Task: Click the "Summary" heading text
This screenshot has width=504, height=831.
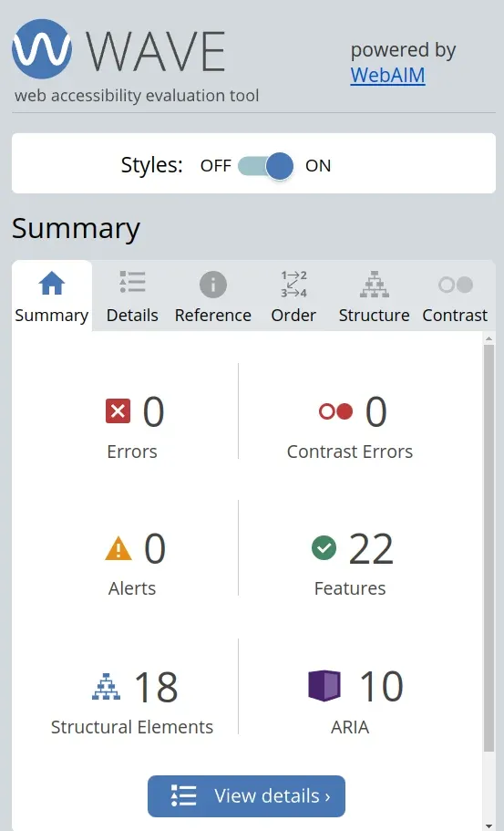Action: pos(76,228)
